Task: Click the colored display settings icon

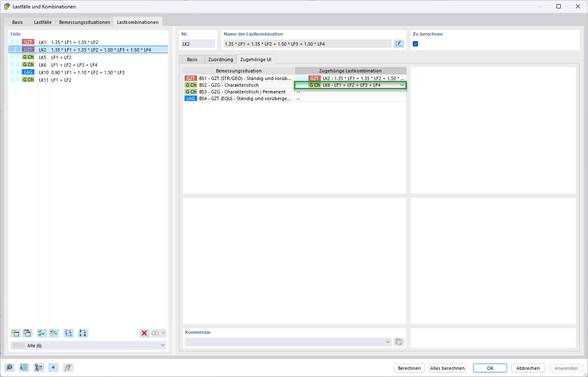Action: coord(39,367)
